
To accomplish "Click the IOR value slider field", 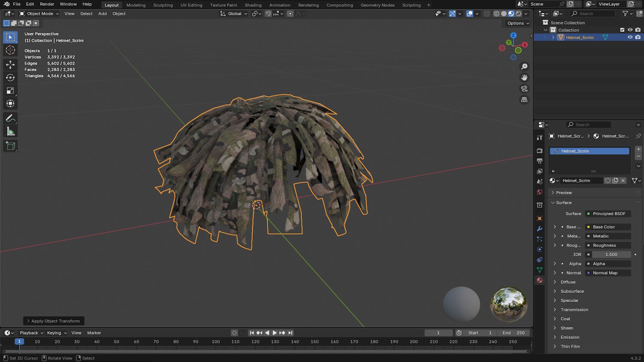I will point(611,254).
